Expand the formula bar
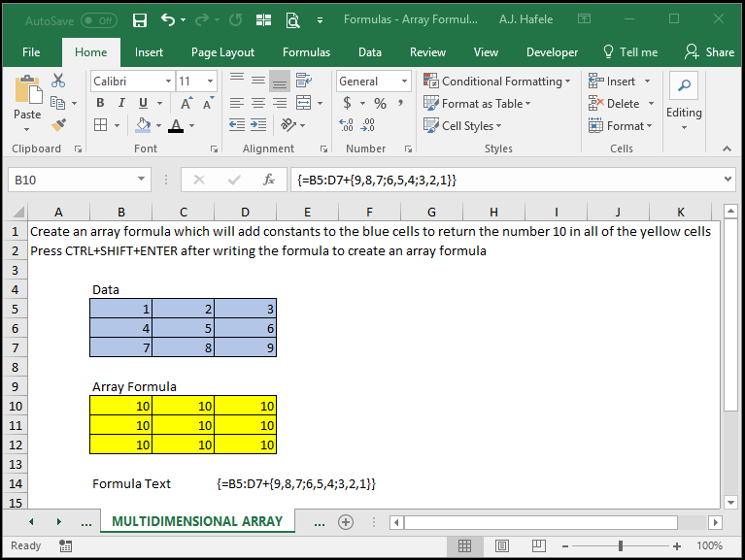745x560 pixels. 728,179
